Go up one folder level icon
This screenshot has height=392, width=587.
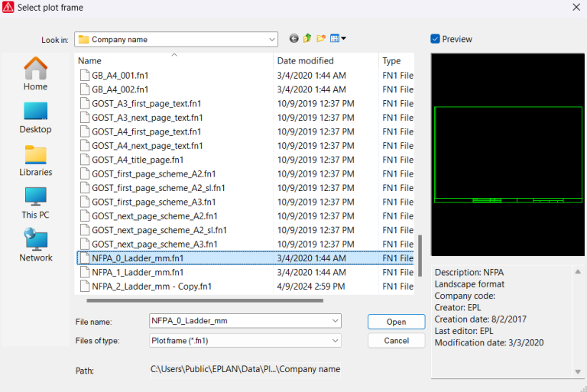click(307, 38)
